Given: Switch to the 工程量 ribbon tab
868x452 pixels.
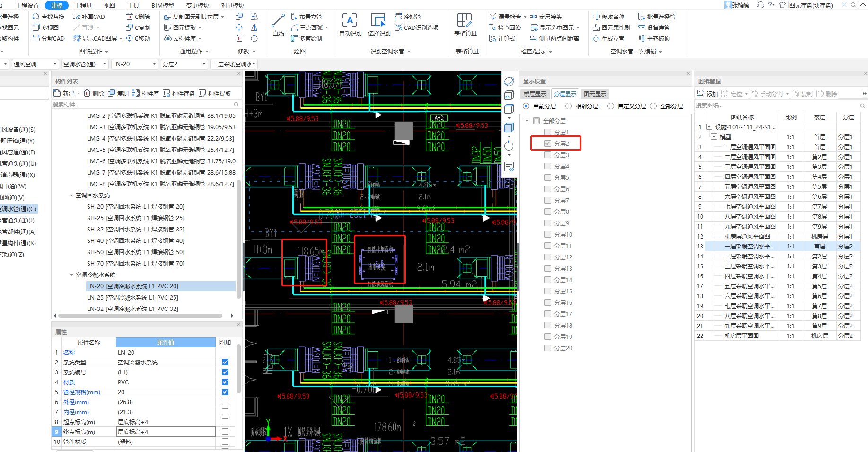Looking at the screenshot, I should pyautogui.click(x=83, y=5).
